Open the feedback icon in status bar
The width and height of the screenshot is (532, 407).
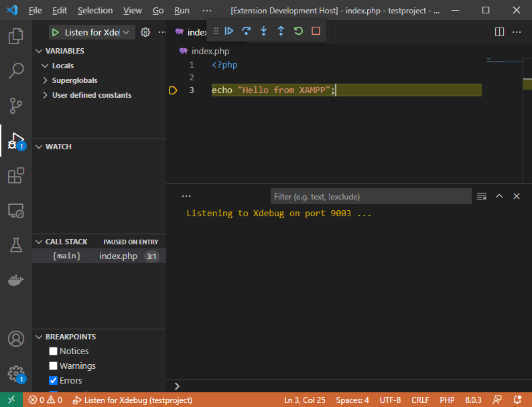pos(497,400)
